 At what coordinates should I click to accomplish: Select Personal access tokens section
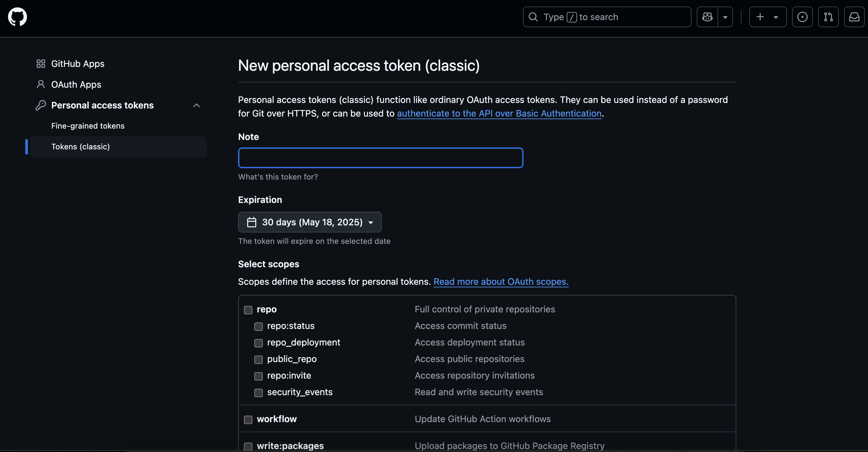102,105
